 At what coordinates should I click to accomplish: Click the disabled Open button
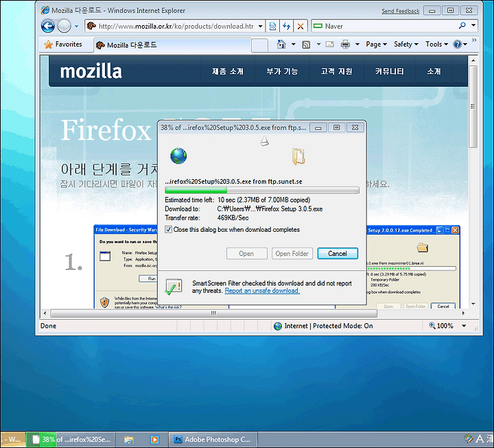246,254
